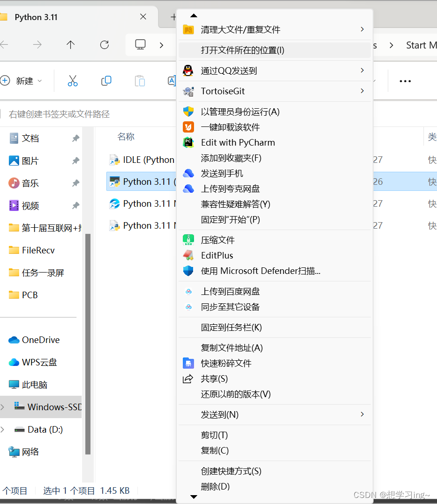Click the copy icon in toolbar
The image size is (437, 504).
click(106, 81)
